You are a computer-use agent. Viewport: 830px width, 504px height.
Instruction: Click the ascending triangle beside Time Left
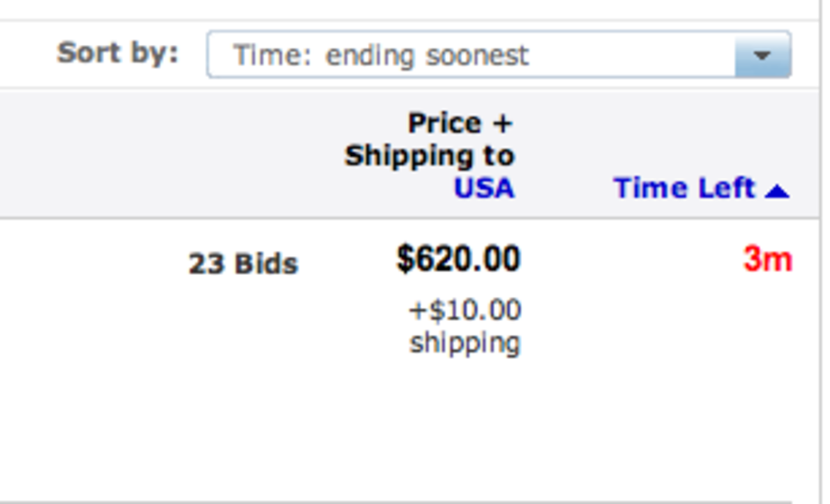[777, 190]
